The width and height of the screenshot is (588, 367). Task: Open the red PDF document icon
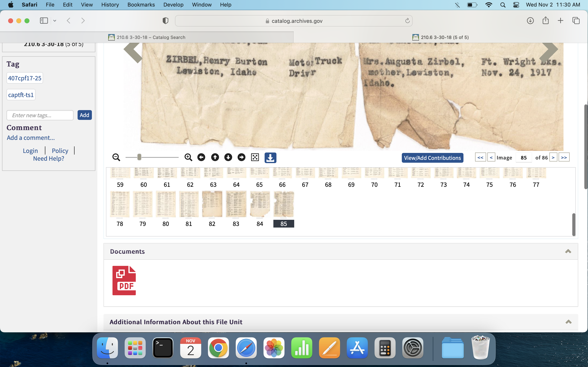click(124, 281)
